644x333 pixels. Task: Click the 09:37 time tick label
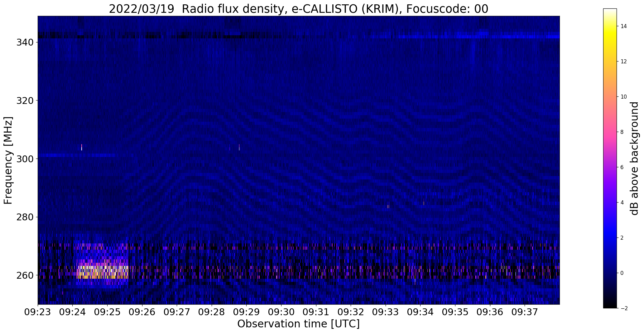(525, 312)
